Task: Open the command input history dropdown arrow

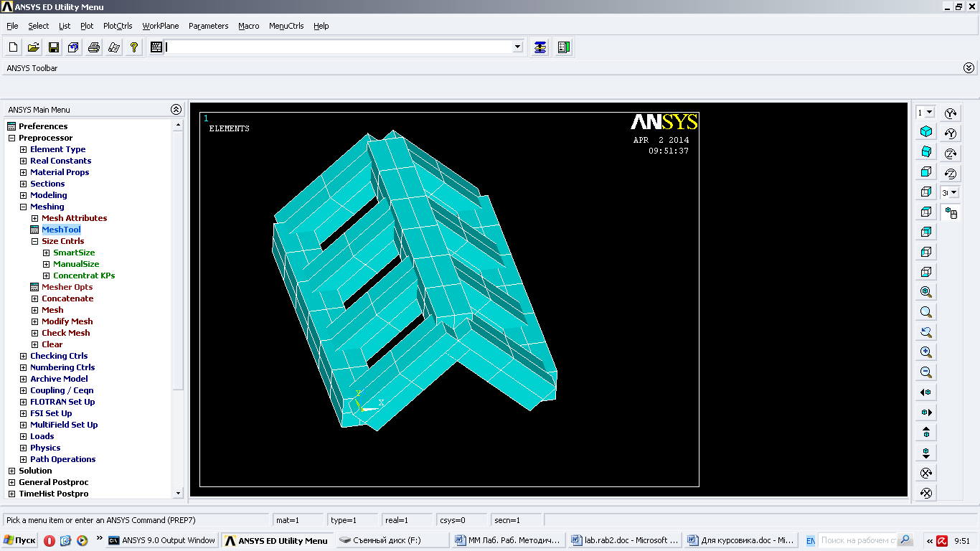Action: click(x=518, y=47)
